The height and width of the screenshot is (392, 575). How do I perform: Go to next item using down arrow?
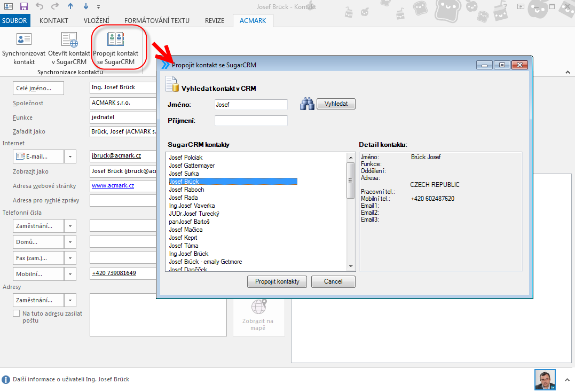pos(86,6)
